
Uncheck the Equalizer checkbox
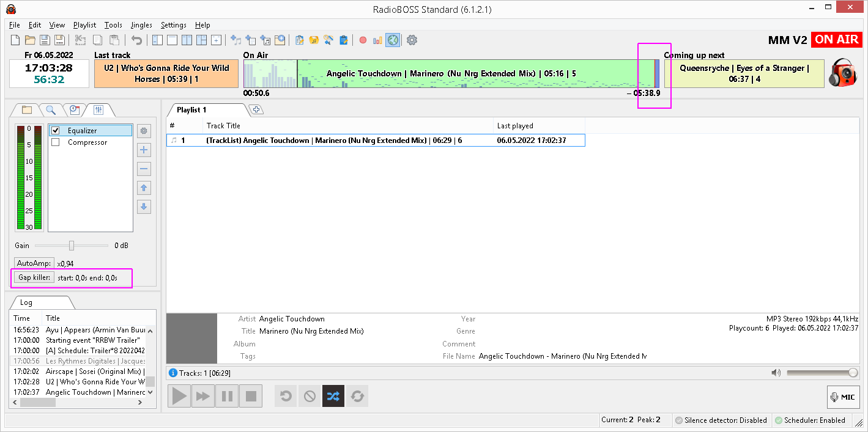56,131
